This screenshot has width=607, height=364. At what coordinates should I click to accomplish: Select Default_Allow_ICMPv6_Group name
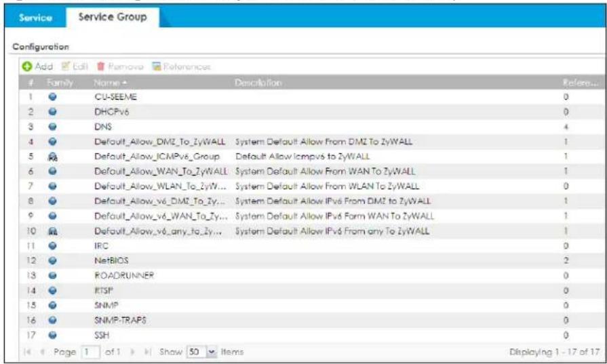tap(157, 157)
